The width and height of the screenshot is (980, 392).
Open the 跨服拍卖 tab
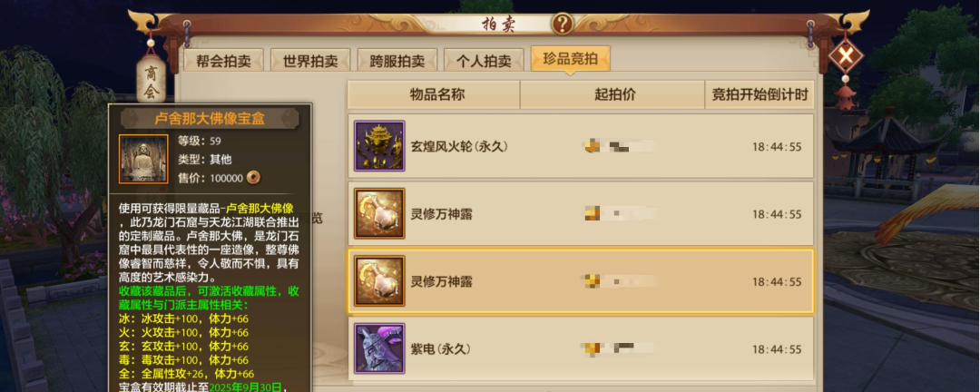397,61
